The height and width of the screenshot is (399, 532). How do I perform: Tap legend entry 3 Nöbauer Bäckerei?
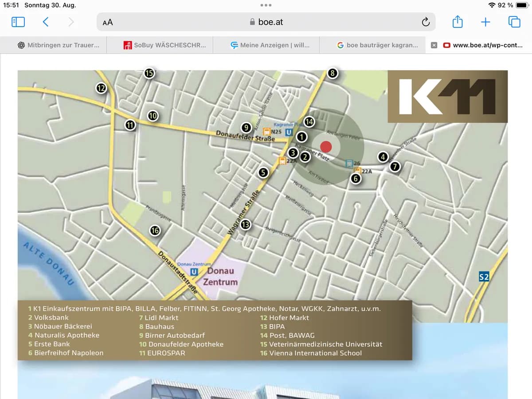pos(60,326)
